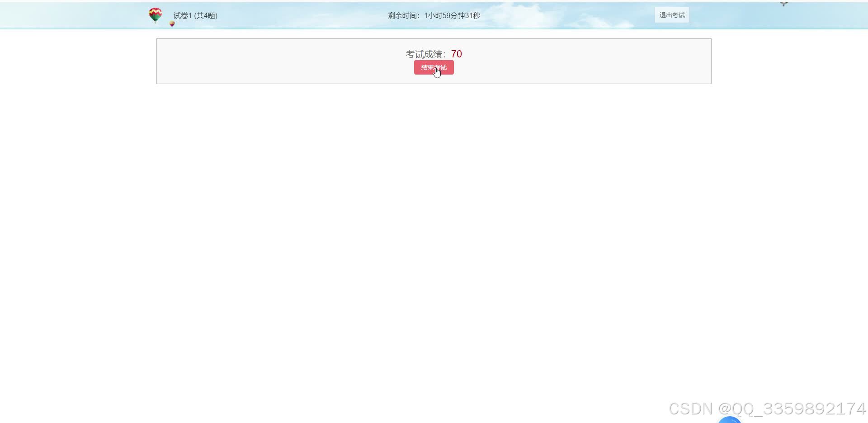The height and width of the screenshot is (423, 868).
Task: Click the 剩余时间 countdown text
Action: [434, 15]
